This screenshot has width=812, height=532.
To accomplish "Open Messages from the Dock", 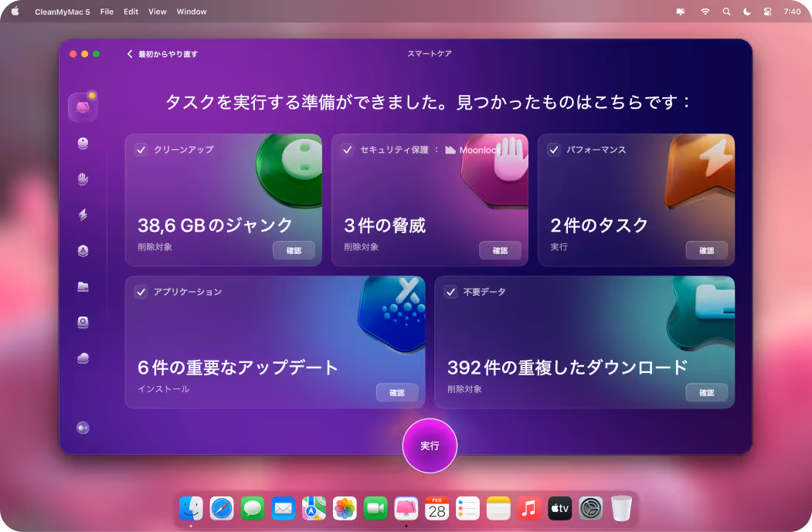I will click(x=252, y=509).
